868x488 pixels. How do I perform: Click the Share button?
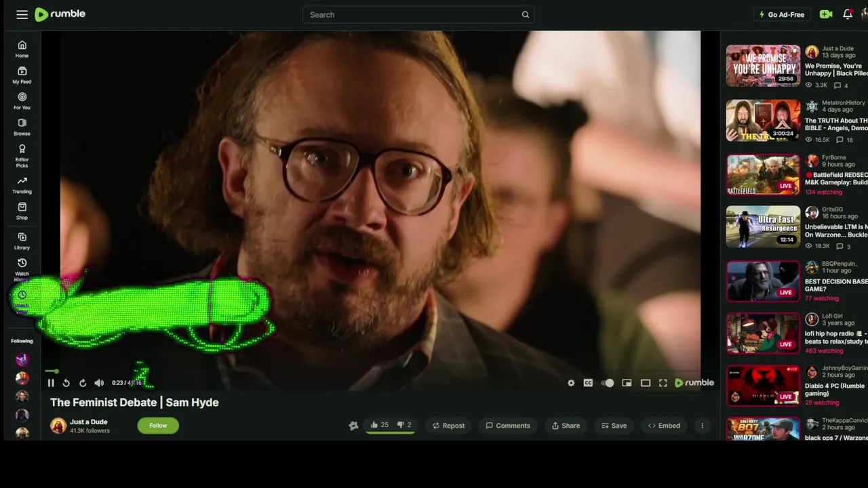pos(566,426)
